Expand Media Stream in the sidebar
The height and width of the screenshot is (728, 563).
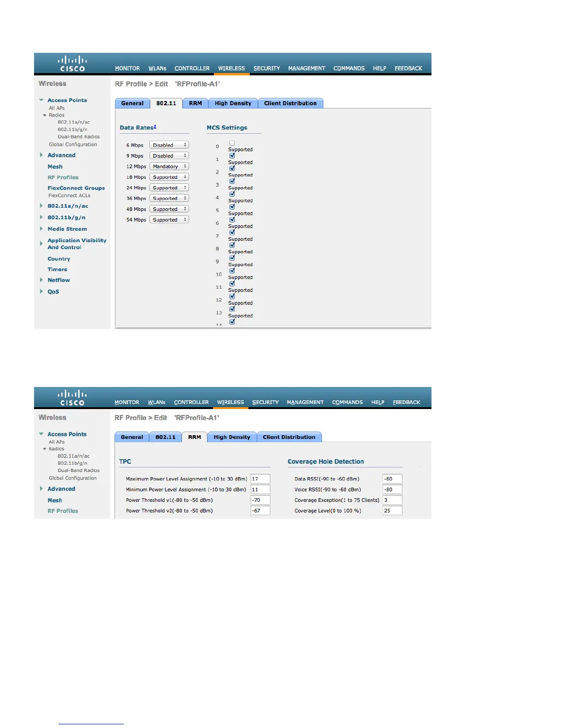(41, 229)
